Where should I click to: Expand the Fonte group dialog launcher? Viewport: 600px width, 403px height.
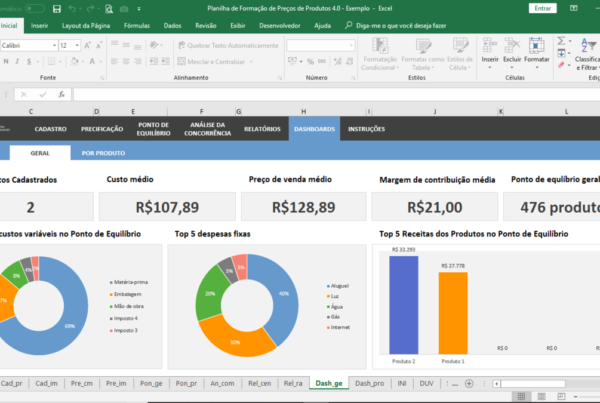[x=102, y=78]
